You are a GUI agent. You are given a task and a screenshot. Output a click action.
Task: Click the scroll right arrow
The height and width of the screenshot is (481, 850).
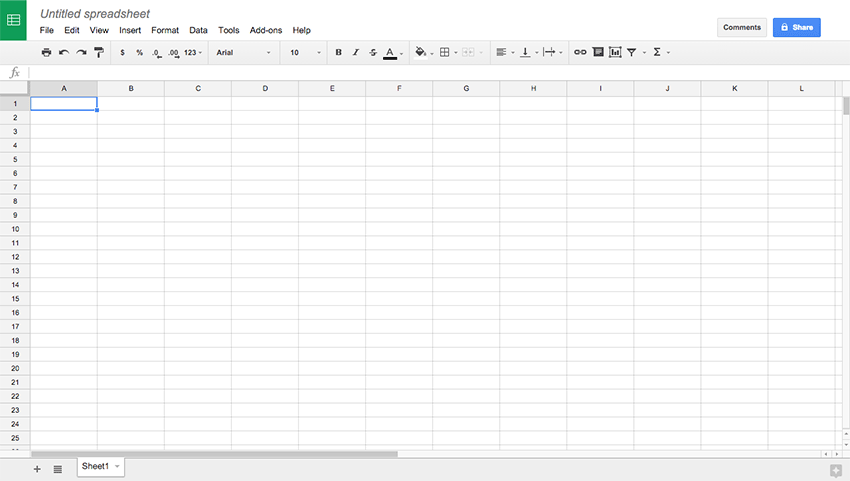(x=836, y=454)
